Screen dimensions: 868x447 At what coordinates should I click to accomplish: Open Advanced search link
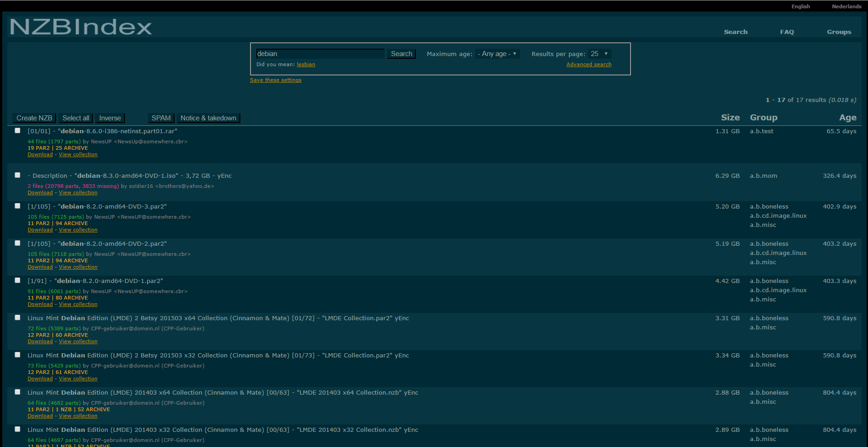[x=589, y=64]
